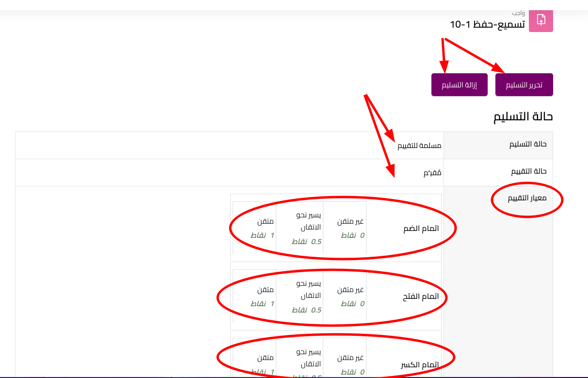Click the assignment title تسميع-حفظ 1-10
Image resolution: width=588 pixels, height=378 pixels.
(487, 24)
